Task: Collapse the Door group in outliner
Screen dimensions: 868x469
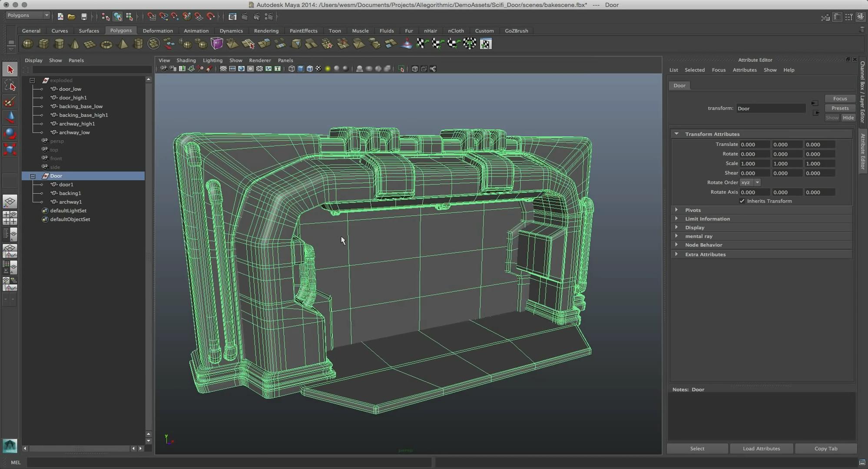Action: coord(33,176)
